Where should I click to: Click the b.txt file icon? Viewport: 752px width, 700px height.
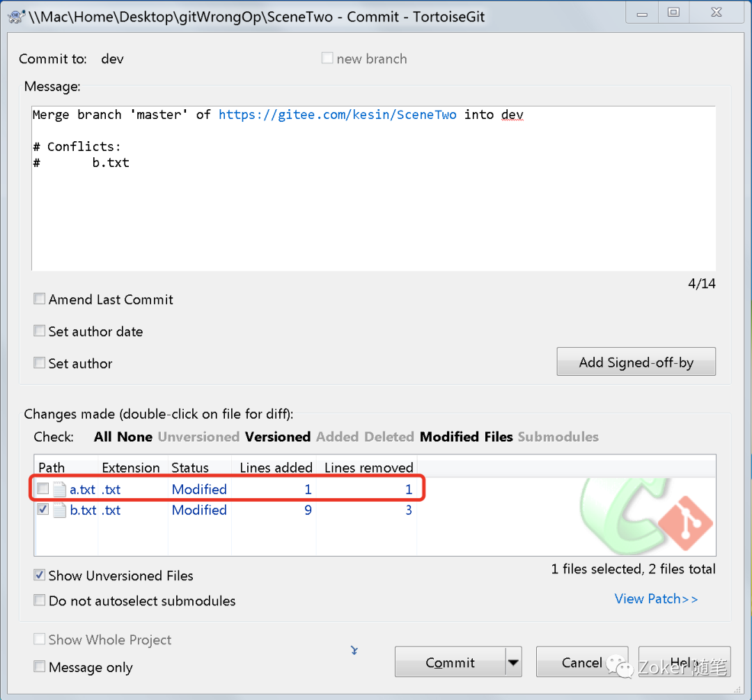coord(59,510)
